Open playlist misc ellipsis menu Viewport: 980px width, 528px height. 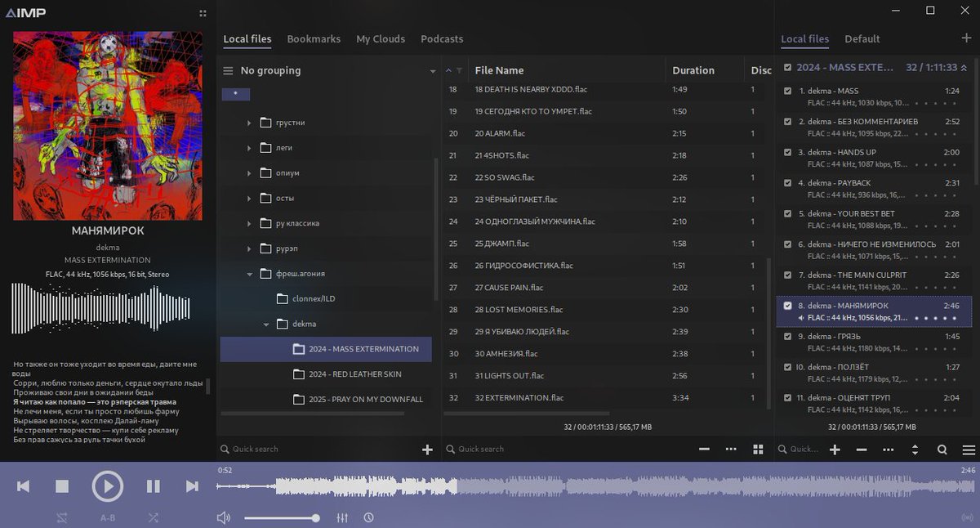click(889, 450)
